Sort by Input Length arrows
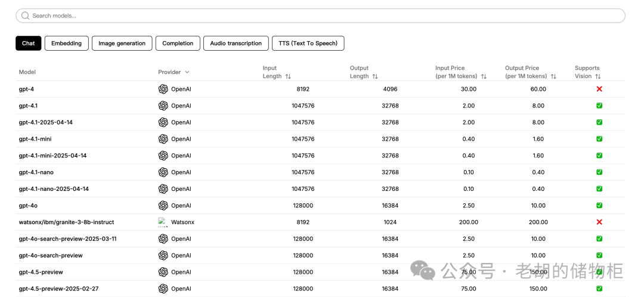Image resolution: width=644 pixels, height=297 pixels. [x=288, y=76]
